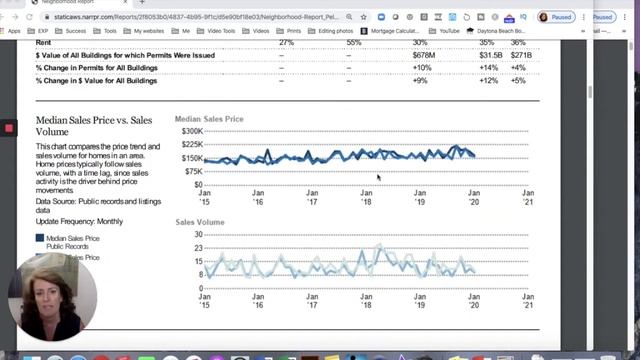
Task: Click the dark blue Median Sales Price legend swatch
Action: click(x=40, y=238)
